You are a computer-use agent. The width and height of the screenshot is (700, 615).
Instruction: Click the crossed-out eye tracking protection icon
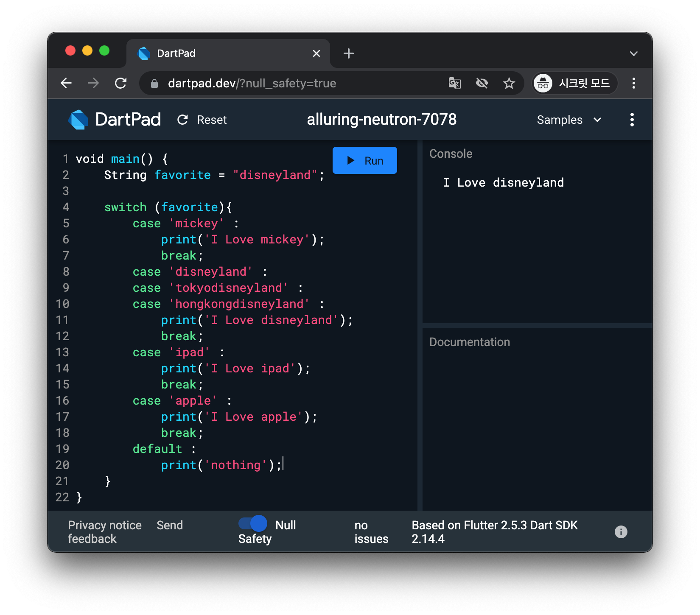[x=482, y=83]
